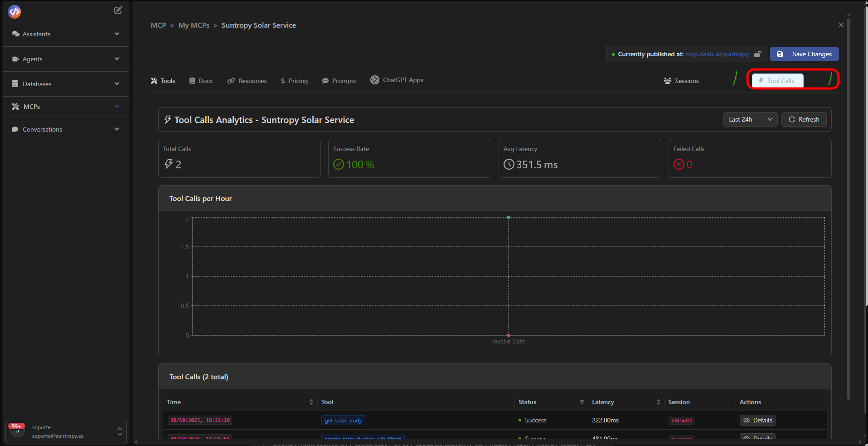The height and width of the screenshot is (446, 868).
Task: Expand the Assistants section chevron
Action: [117, 34]
